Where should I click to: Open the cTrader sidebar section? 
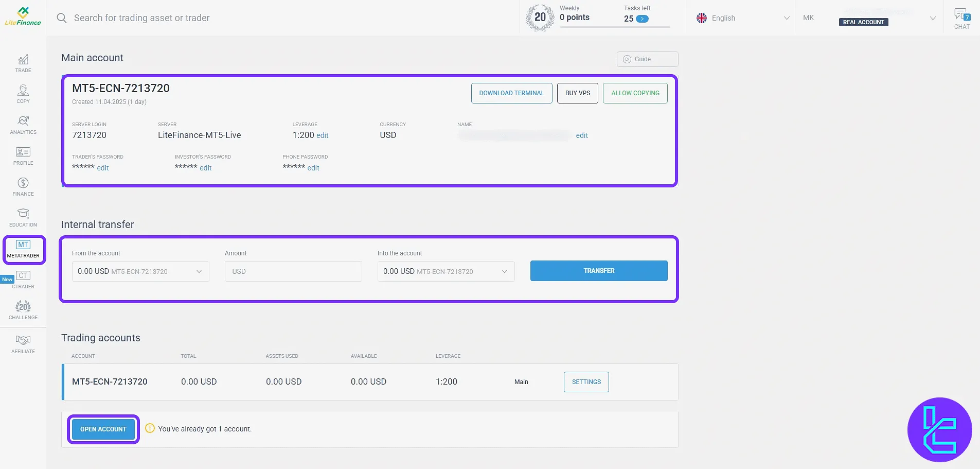pos(23,280)
